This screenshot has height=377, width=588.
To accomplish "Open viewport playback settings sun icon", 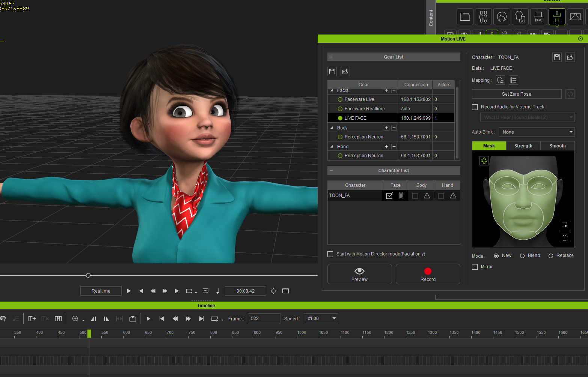I will click(x=273, y=291).
